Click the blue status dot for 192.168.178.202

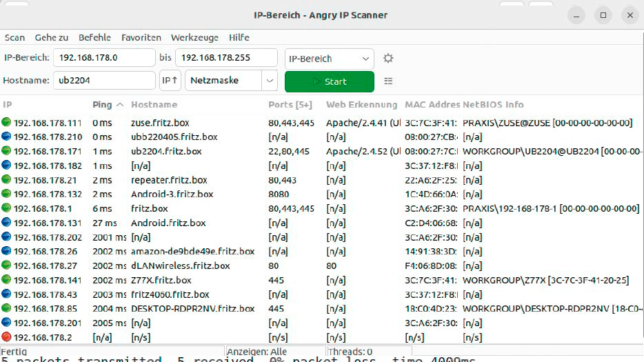click(6, 237)
